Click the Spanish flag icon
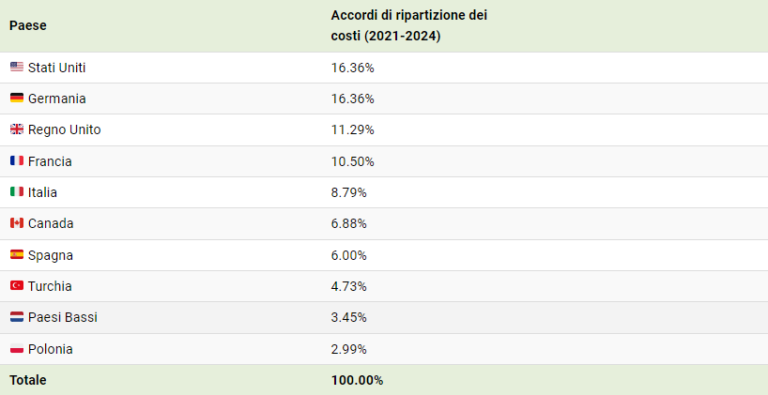This screenshot has height=395, width=768. 17,254
